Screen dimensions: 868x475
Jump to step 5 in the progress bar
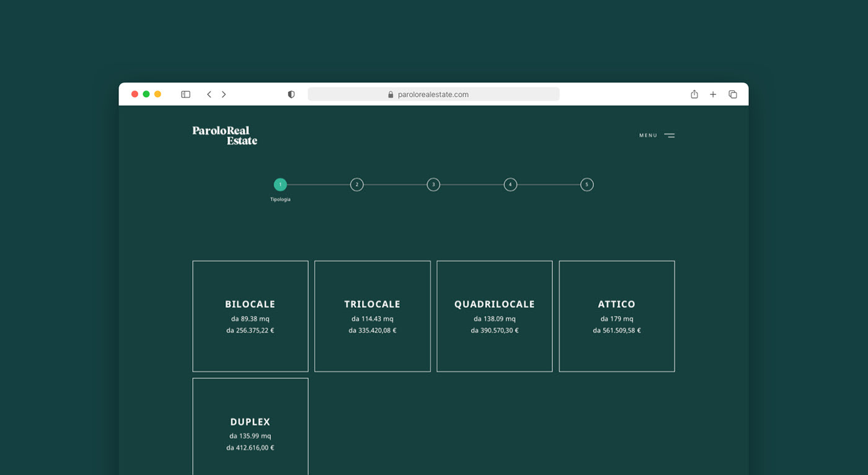pyautogui.click(x=587, y=185)
